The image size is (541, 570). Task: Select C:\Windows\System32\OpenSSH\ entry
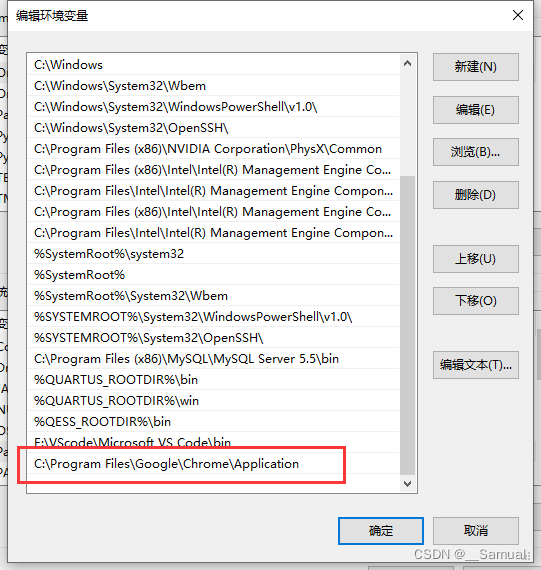pyautogui.click(x=213, y=128)
